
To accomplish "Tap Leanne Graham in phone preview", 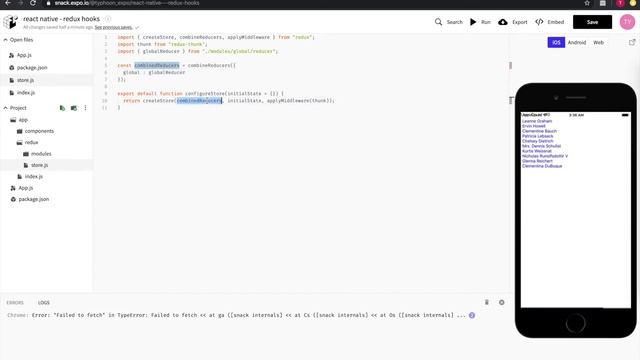I will [537, 121].
